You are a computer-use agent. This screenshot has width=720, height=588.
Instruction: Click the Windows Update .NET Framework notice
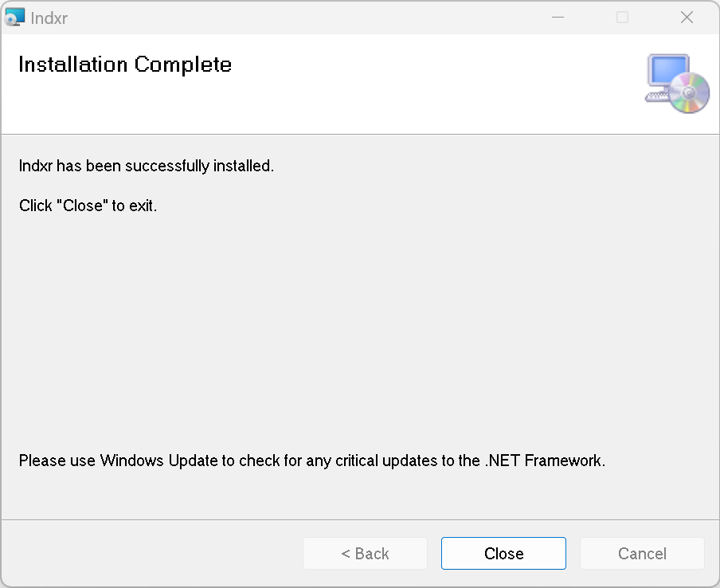(x=311, y=461)
